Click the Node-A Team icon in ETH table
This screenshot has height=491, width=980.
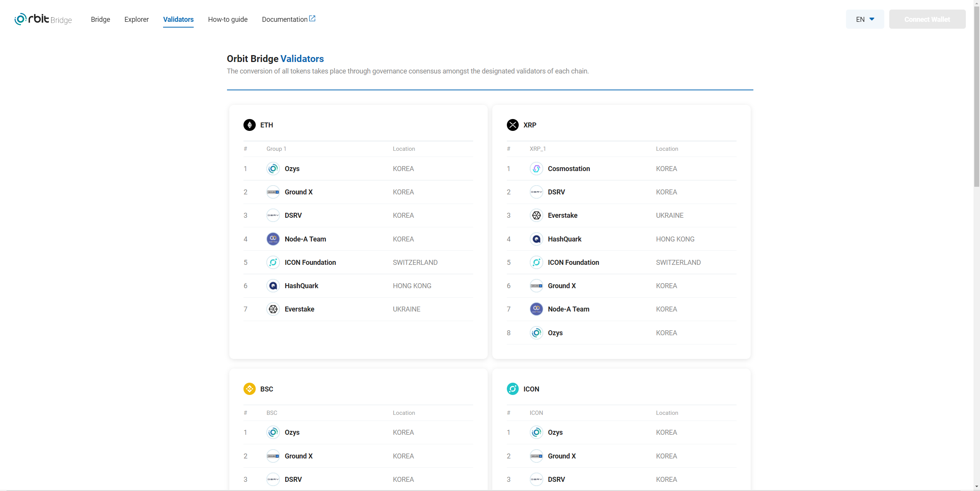click(x=273, y=239)
